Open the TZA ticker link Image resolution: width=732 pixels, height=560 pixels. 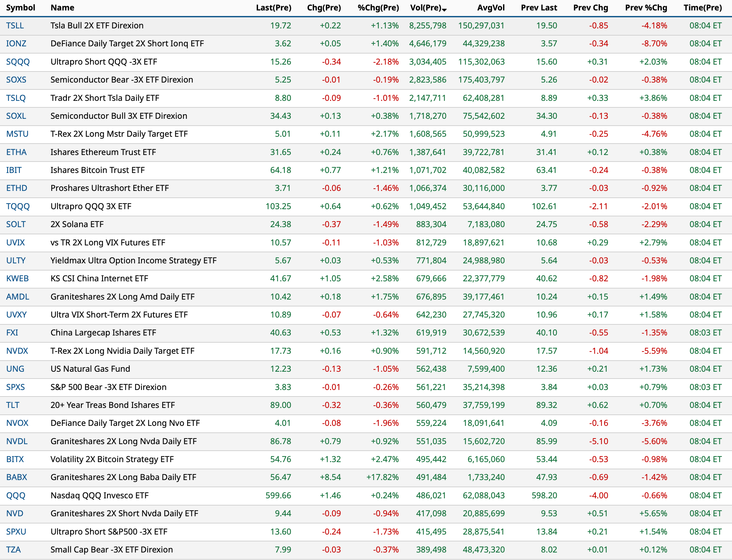(x=13, y=550)
